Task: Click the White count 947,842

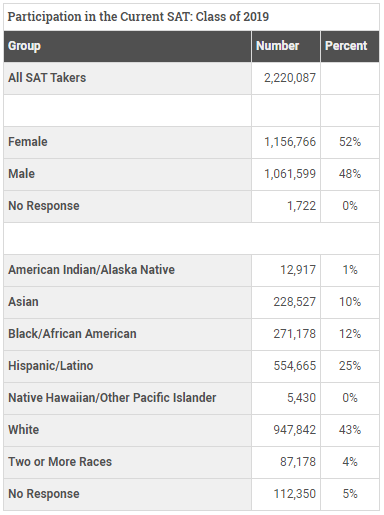Action: 294,430
